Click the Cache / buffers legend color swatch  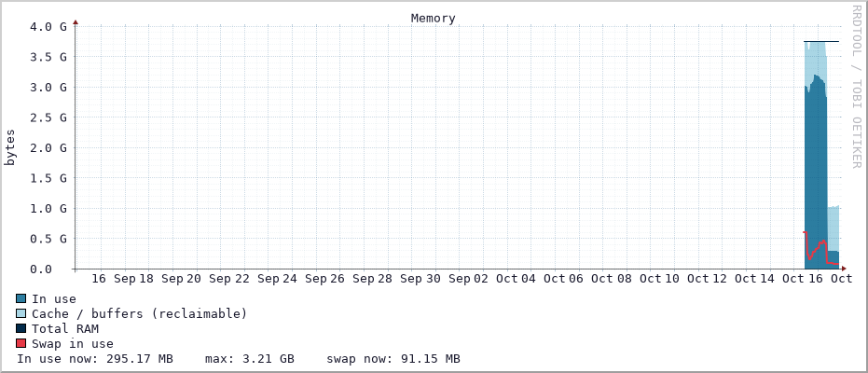tap(21, 313)
